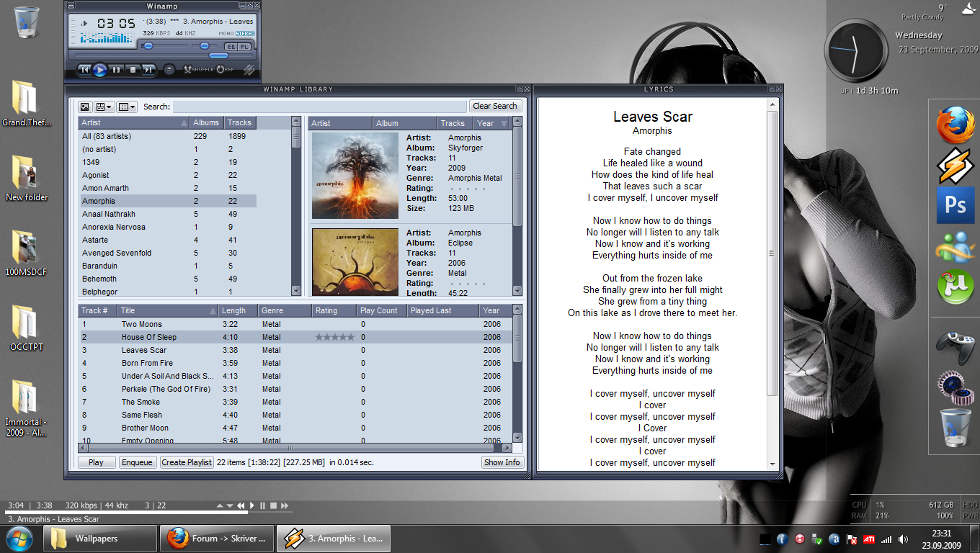Click the Winamp balance slider
Image resolution: width=980 pixels, height=553 pixels.
[x=205, y=46]
